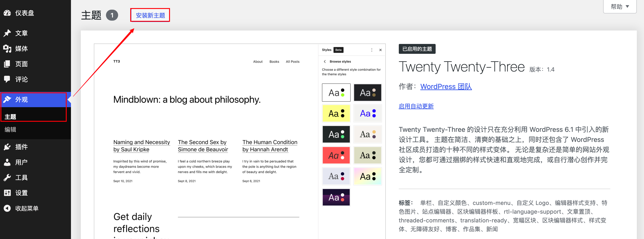Screen dimensions: 644x239
Task: Select 外观 in the sidebar menu
Action: pyautogui.click(x=35, y=100)
